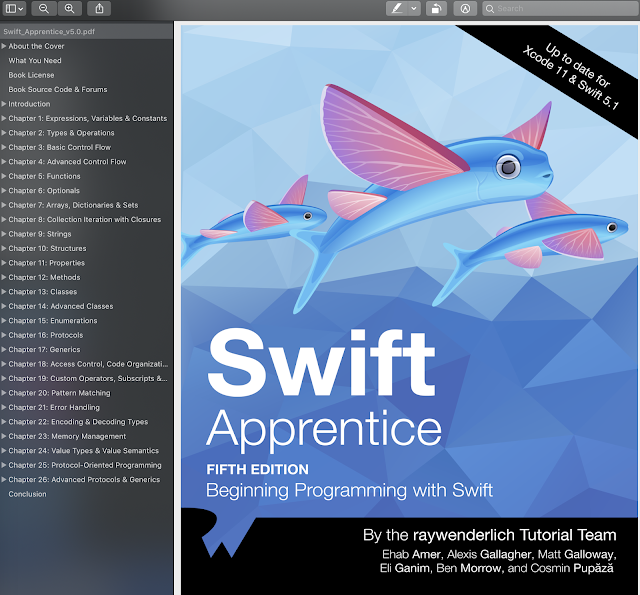The width and height of the screenshot is (640, 595).
Task: Expand Chapter 21 disclosure triangle
Action: 4,407
